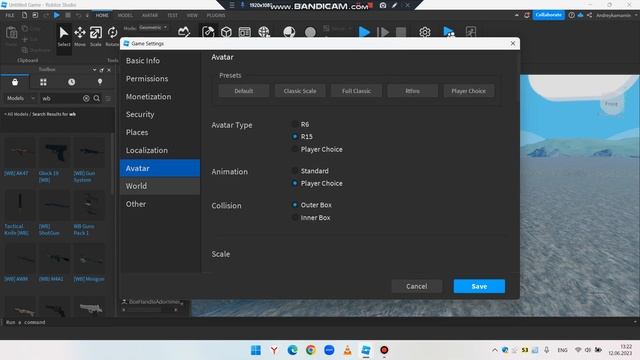Select Standard animation option
Screen dimensions: 640x360
coord(295,171)
